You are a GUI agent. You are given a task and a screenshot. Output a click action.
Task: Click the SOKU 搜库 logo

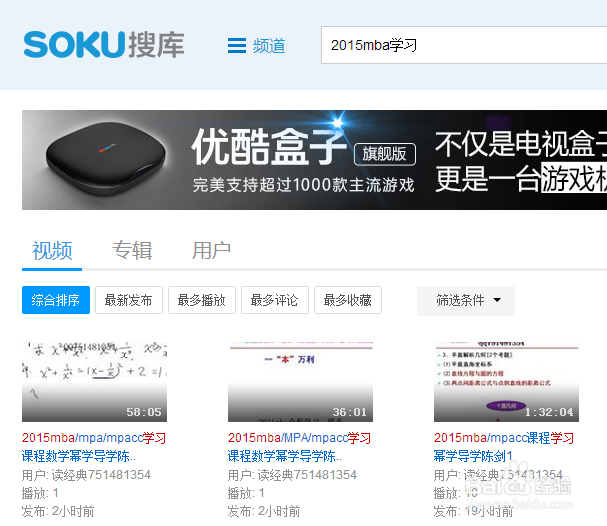click(x=104, y=45)
